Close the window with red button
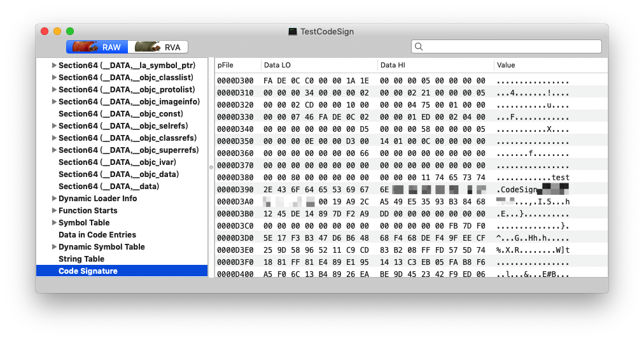 pyautogui.click(x=45, y=31)
